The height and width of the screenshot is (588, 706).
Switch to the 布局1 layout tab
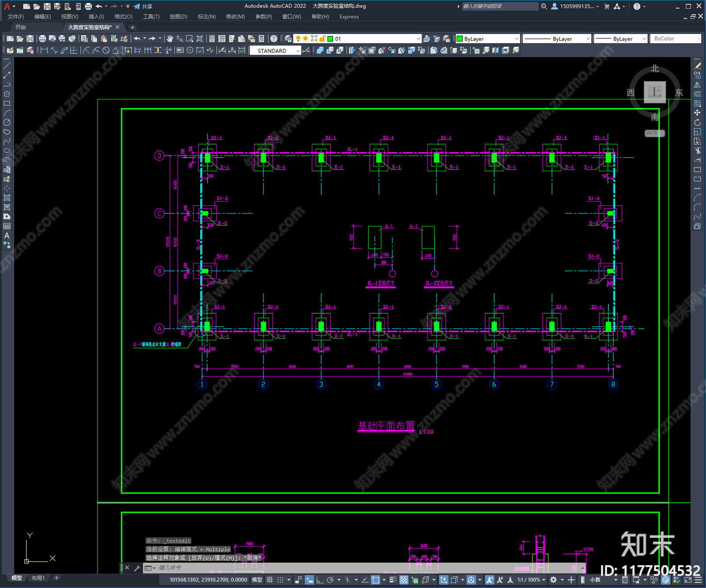(38, 578)
